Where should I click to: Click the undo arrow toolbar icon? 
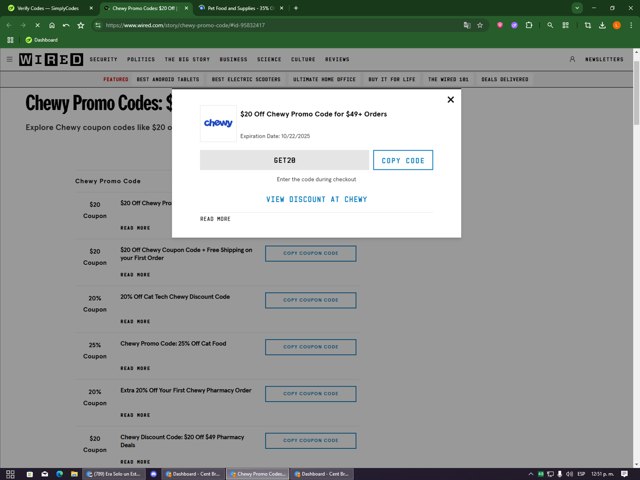coord(66,25)
